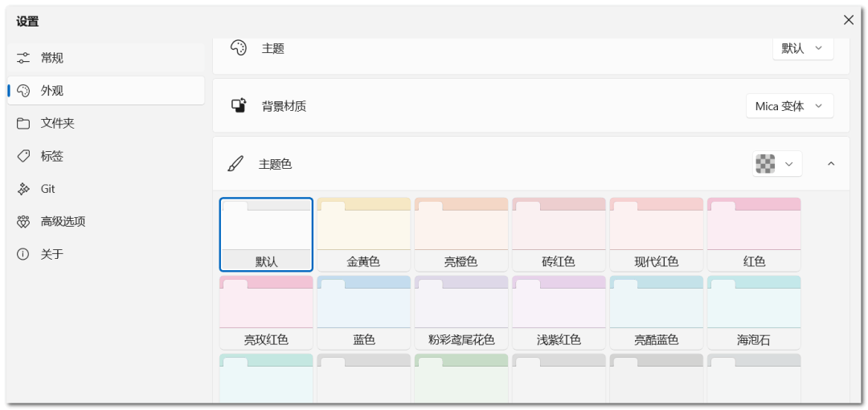This screenshot has height=410, width=868.
Task: Click the Git branch icon in sidebar
Action: (x=23, y=189)
